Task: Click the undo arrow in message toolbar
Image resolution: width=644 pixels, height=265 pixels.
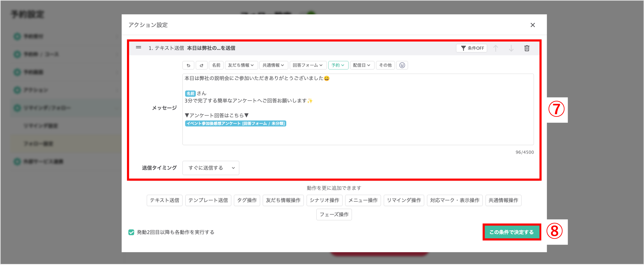Action: tap(188, 65)
